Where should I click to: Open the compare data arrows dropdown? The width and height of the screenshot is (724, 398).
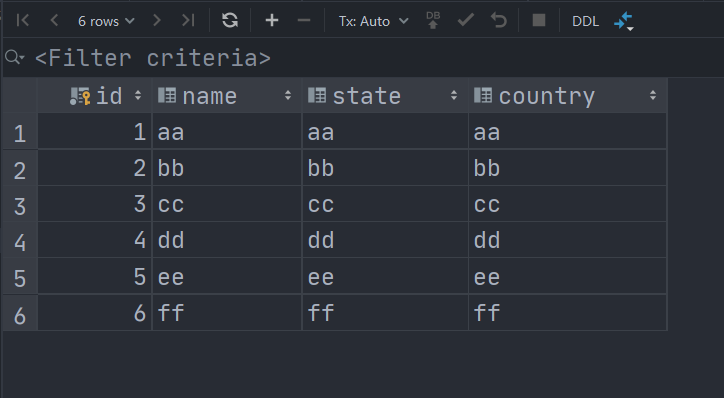[x=624, y=21]
